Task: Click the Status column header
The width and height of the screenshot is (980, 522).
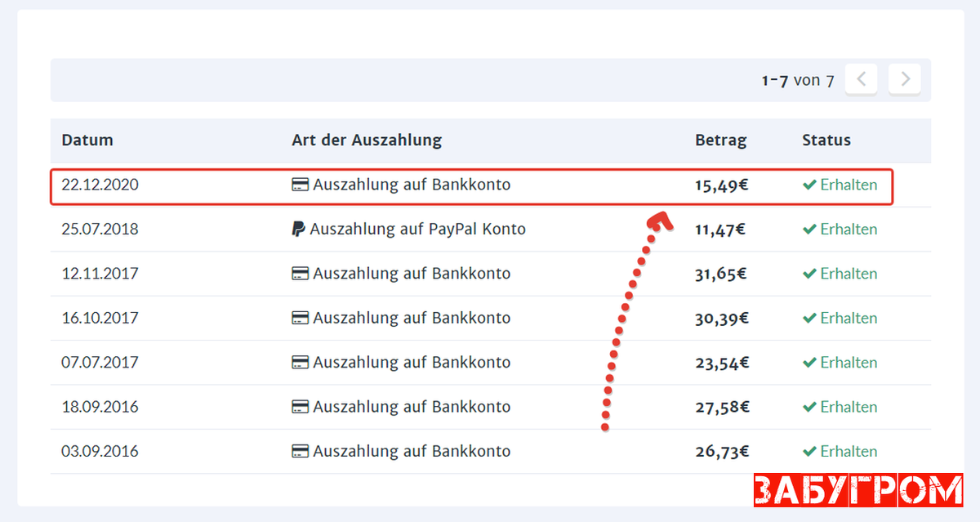Action: point(826,140)
